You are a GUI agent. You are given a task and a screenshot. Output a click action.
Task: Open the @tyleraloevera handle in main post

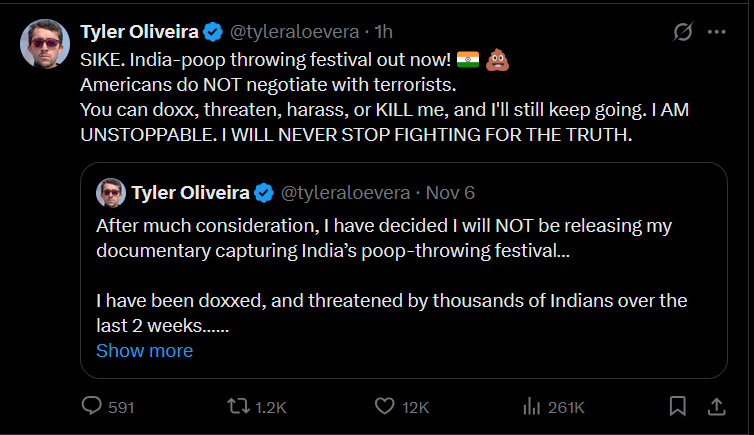click(311, 32)
